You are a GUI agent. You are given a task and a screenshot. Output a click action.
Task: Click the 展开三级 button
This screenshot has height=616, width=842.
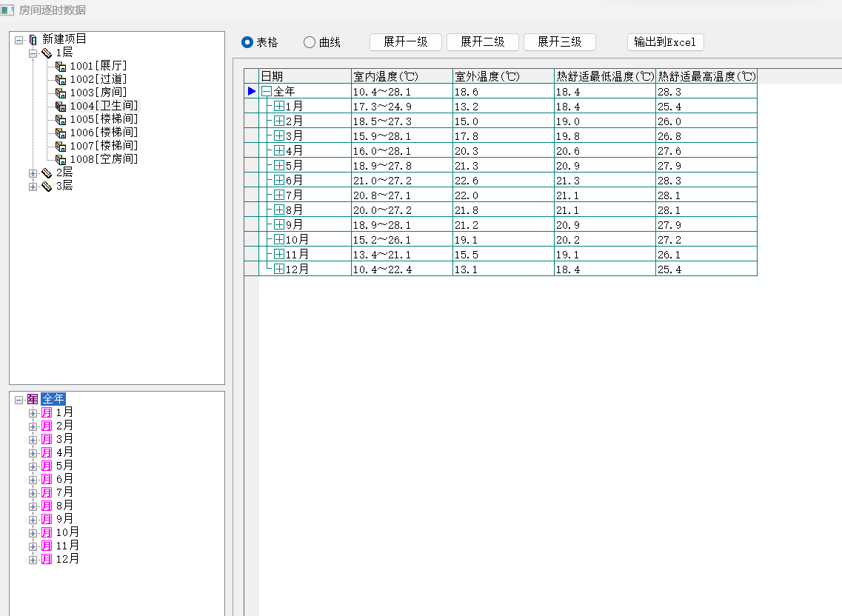[559, 42]
